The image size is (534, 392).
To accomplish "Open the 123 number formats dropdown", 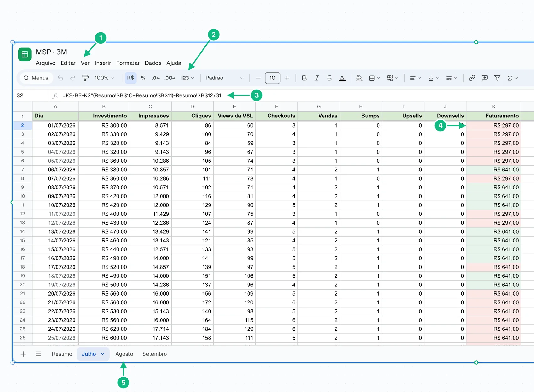I will (187, 78).
